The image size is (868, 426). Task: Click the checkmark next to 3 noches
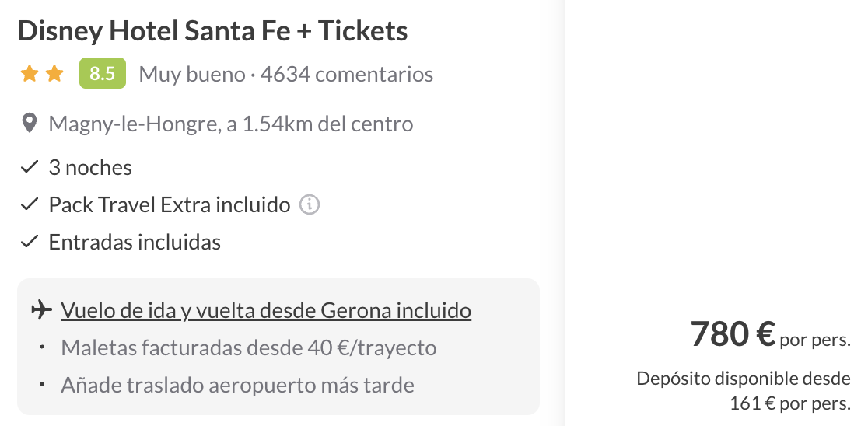coord(29,166)
